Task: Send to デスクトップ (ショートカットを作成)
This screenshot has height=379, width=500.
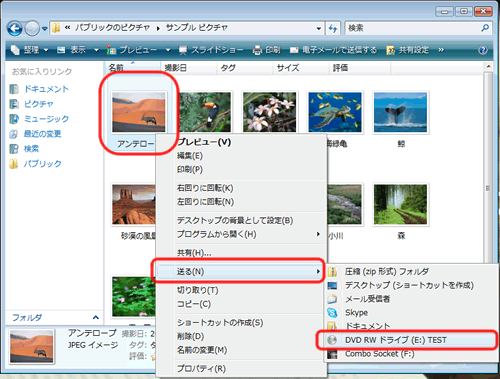Action: (x=412, y=285)
